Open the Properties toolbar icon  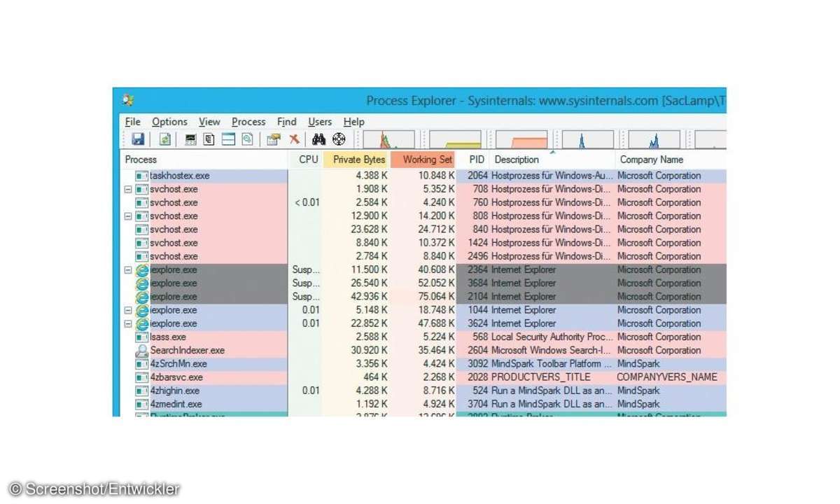coord(274,139)
